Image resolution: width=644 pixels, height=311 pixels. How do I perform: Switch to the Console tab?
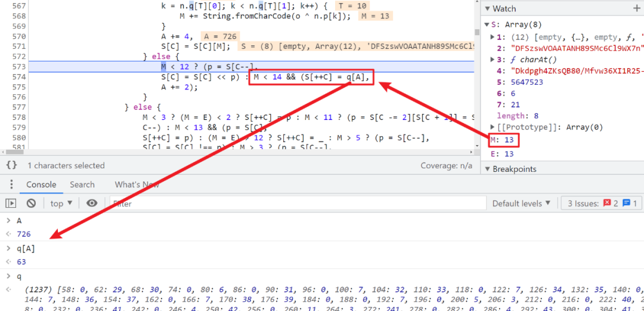[x=41, y=184]
